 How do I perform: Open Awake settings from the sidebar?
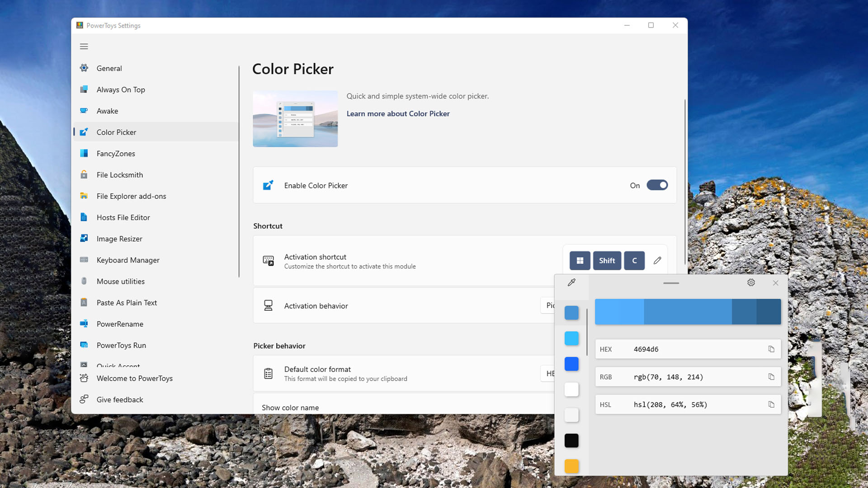click(107, 111)
